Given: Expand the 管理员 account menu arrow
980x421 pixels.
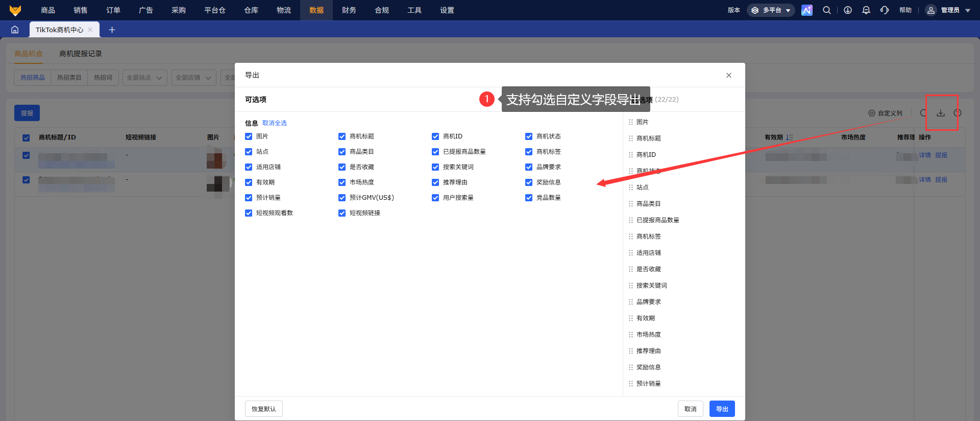Looking at the screenshot, I should [968, 10].
